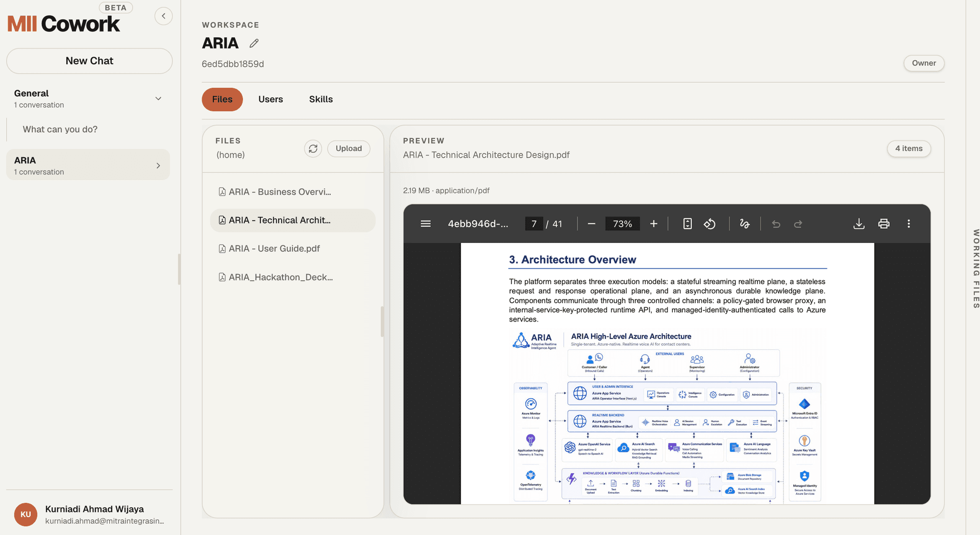This screenshot has width=980, height=535.
Task: Switch to the Users tab
Action: coord(271,99)
